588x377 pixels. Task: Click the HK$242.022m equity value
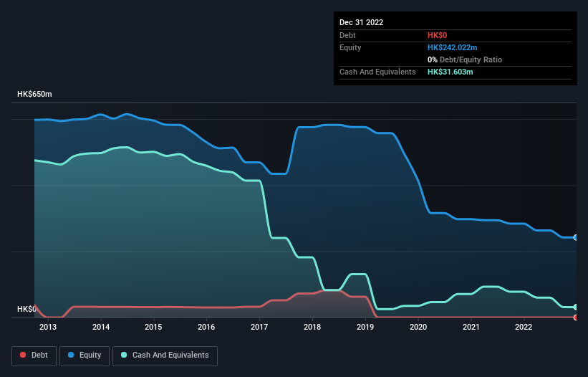pyautogui.click(x=452, y=47)
